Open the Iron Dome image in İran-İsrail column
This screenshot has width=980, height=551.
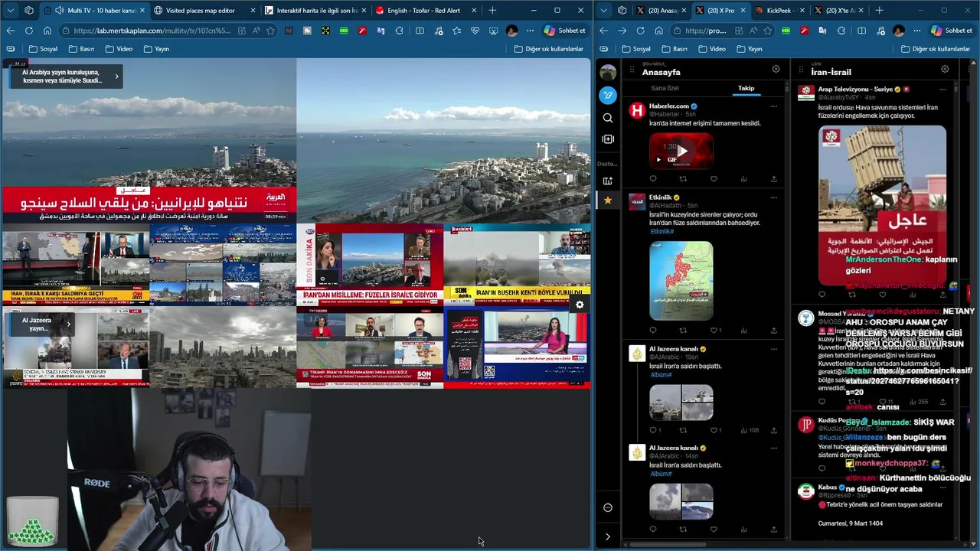tap(883, 205)
